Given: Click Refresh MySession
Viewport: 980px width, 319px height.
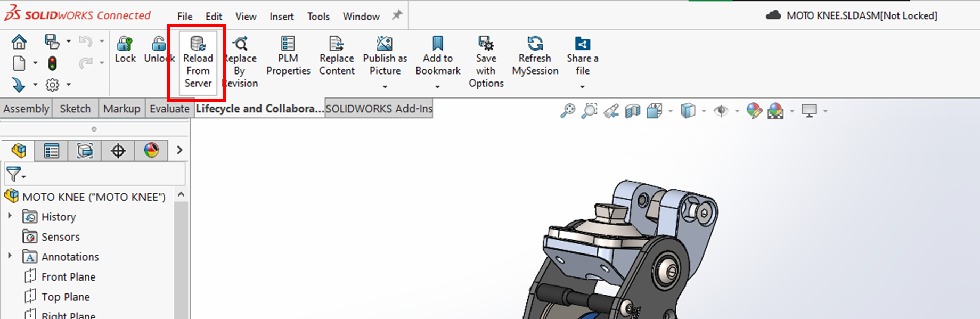Looking at the screenshot, I should [x=535, y=56].
